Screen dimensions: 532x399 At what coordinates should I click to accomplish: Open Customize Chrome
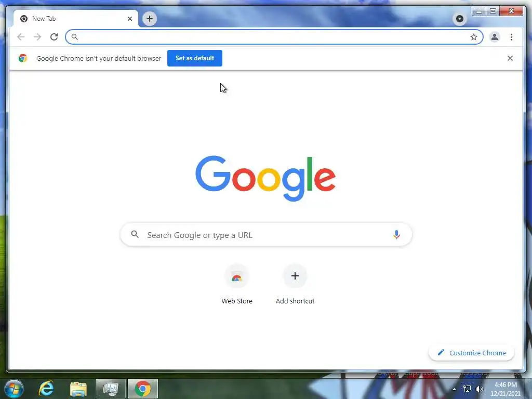[471, 353]
